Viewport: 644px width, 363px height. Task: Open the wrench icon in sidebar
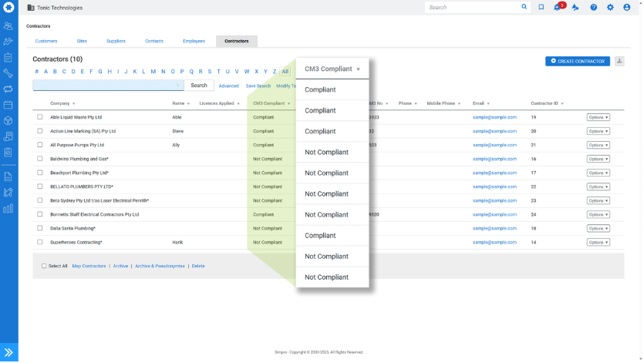(8, 73)
